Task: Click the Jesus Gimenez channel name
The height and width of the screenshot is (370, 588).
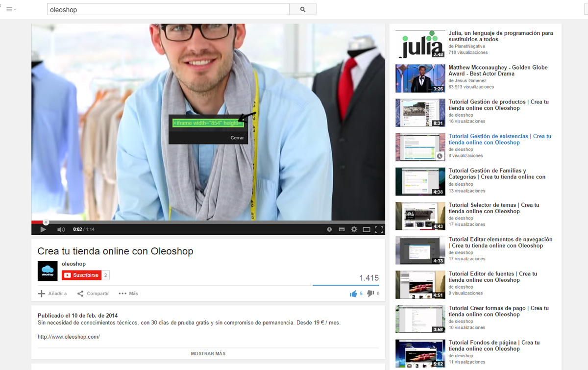Action: coord(470,80)
